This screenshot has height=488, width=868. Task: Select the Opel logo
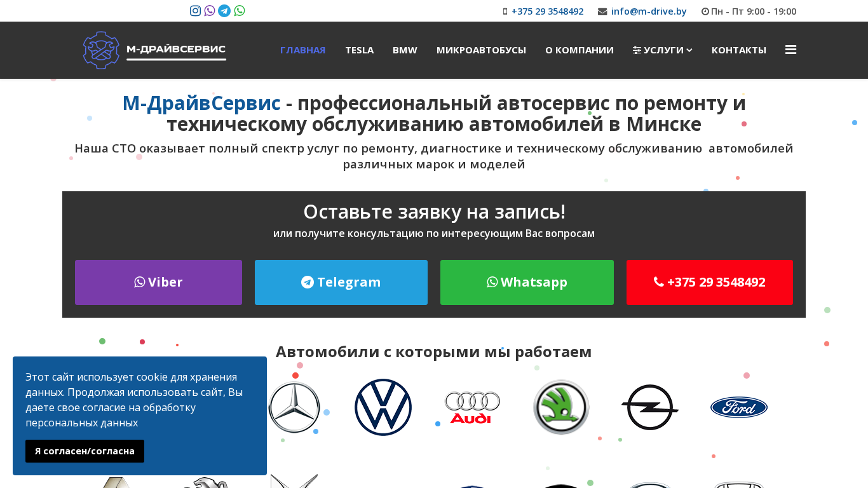650,407
